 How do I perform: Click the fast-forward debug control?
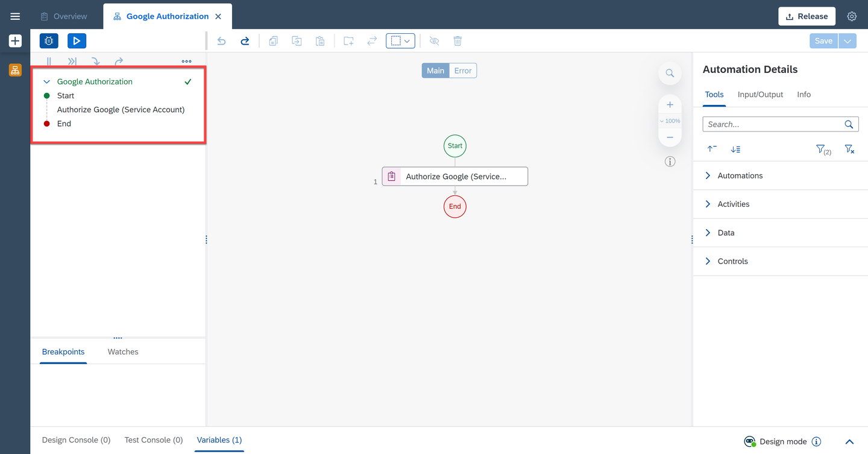[x=72, y=61]
